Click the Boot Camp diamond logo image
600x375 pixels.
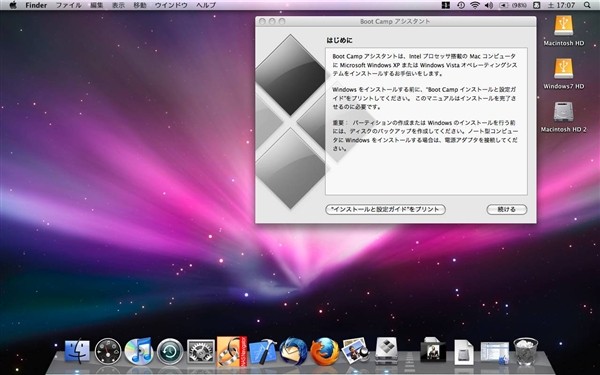290,122
